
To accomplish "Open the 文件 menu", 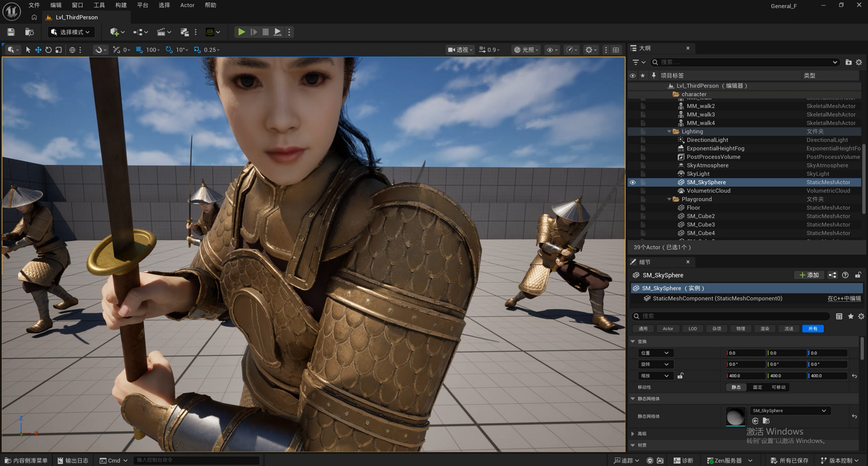I will click(34, 5).
